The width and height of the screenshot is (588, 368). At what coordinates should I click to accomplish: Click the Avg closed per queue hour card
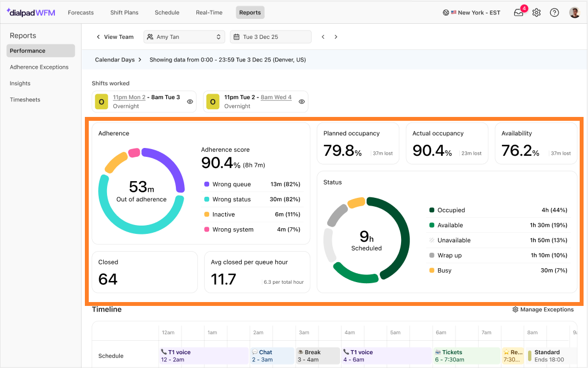tap(257, 272)
